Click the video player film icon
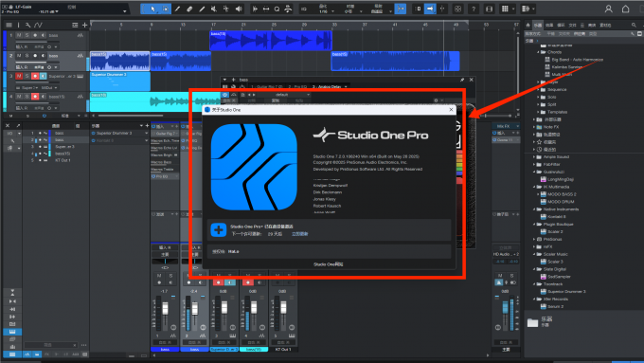 point(490,9)
